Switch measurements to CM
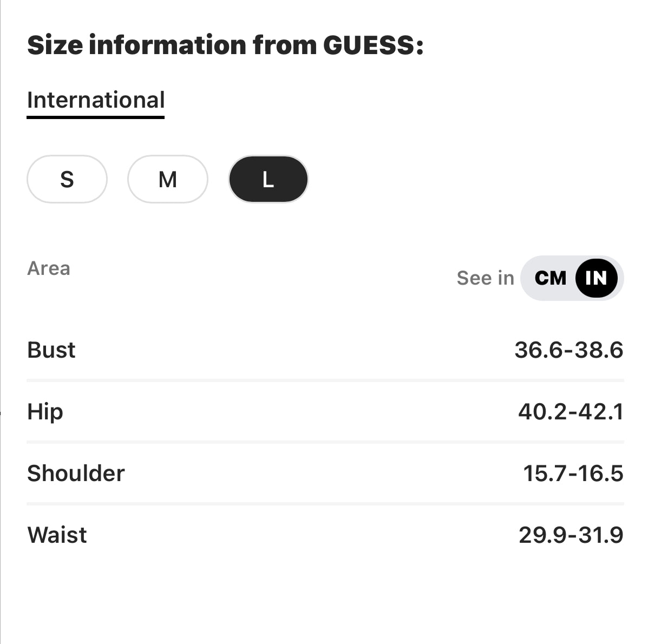Viewport: 648px width, 644px height. 551,278
